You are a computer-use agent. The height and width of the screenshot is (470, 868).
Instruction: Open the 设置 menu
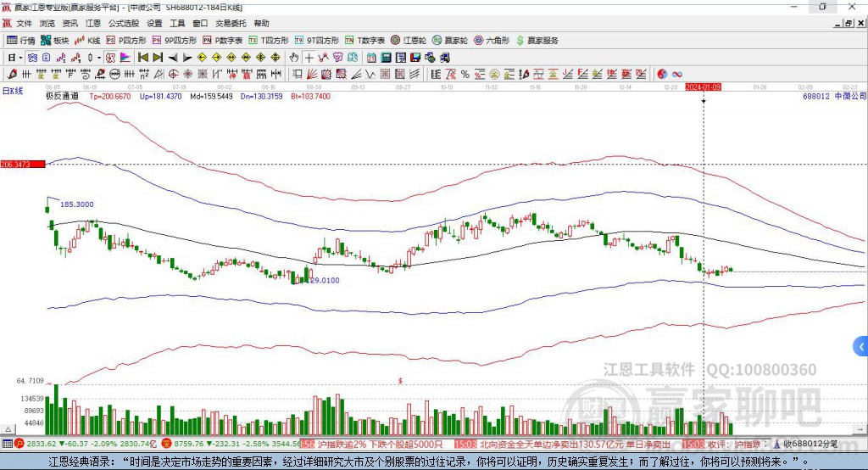[x=154, y=23]
